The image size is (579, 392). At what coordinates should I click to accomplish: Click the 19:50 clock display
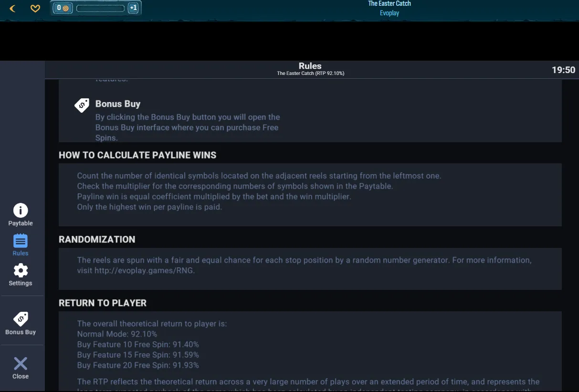point(564,70)
